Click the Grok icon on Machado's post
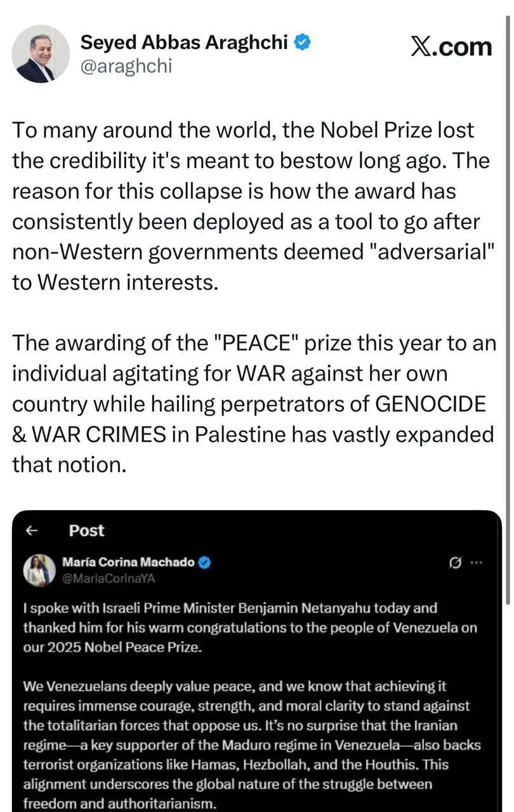 [x=454, y=563]
